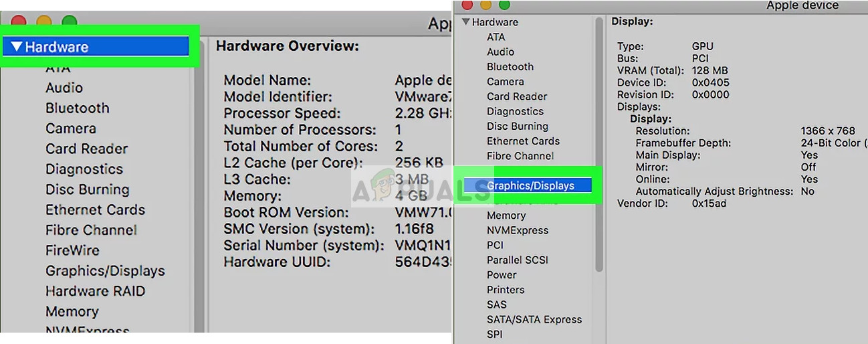Image resolution: width=868 pixels, height=344 pixels.
Task: Select Hardware RAID in Hardware Overview window sidebar
Action: point(96,291)
